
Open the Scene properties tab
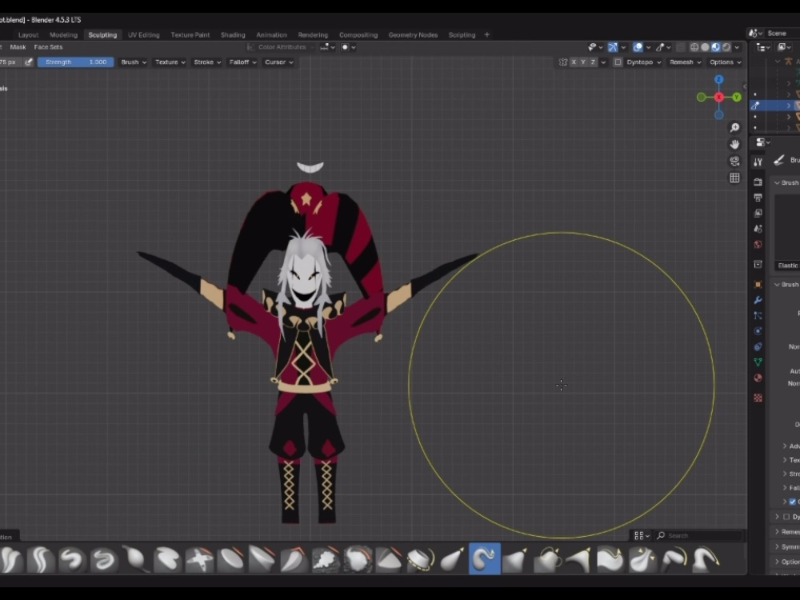click(x=758, y=229)
